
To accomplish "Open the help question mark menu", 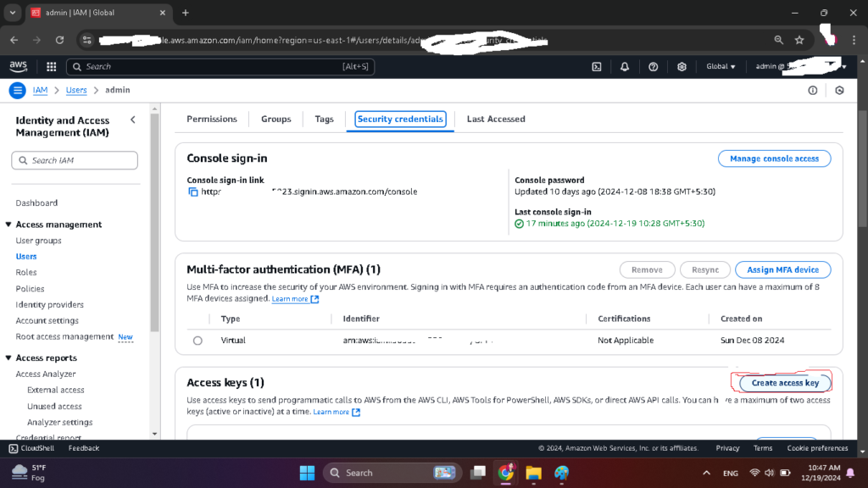I will coord(654,66).
